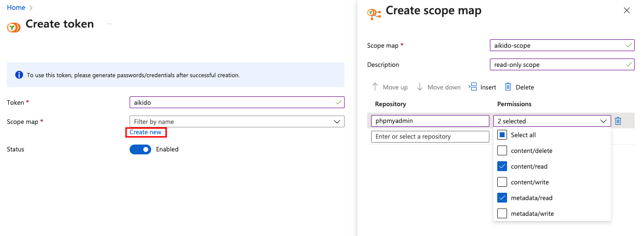Edit the Description field read-only scope
Viewport: 644px width, 236px height.
click(562, 64)
